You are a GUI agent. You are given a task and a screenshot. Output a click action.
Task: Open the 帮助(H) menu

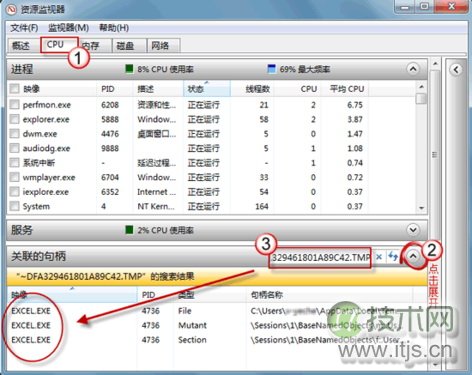[x=114, y=28]
